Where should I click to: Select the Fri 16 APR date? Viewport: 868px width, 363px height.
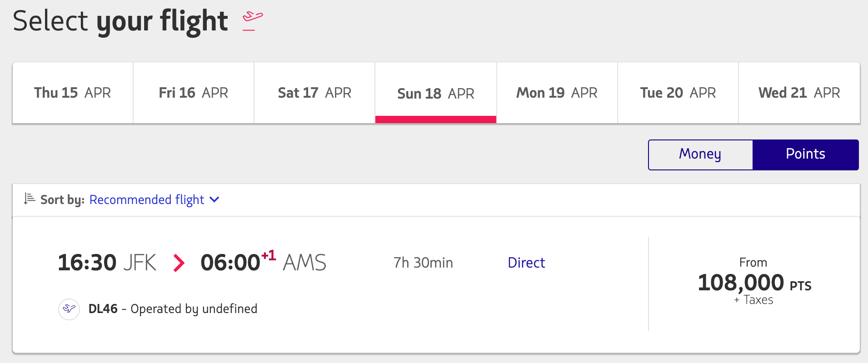click(x=193, y=93)
